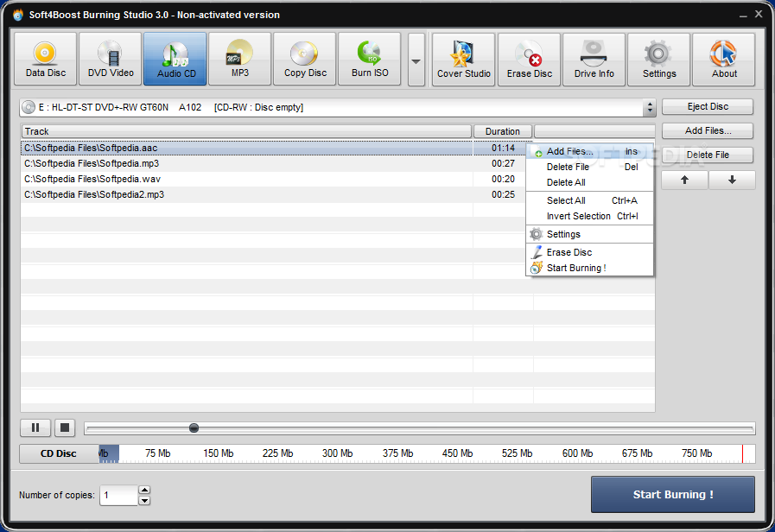The width and height of the screenshot is (775, 532).
Task: Select the Audio CD mode
Action: coord(175,60)
